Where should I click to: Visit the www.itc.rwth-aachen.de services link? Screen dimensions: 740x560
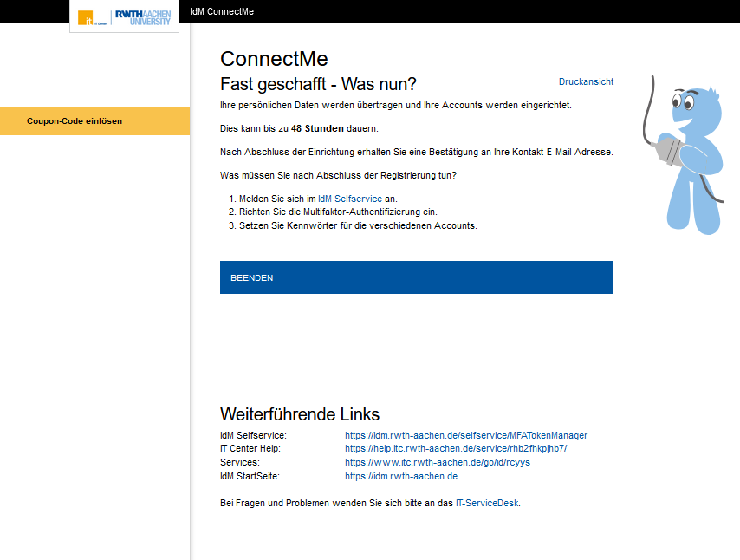(438, 463)
